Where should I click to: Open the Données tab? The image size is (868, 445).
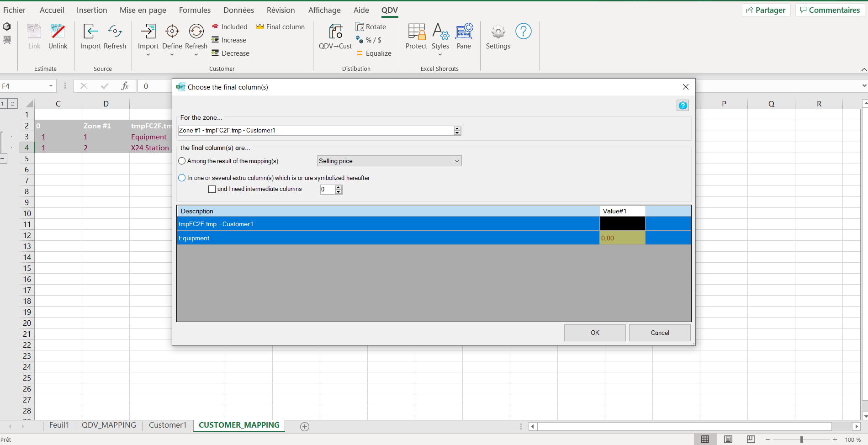pos(238,10)
